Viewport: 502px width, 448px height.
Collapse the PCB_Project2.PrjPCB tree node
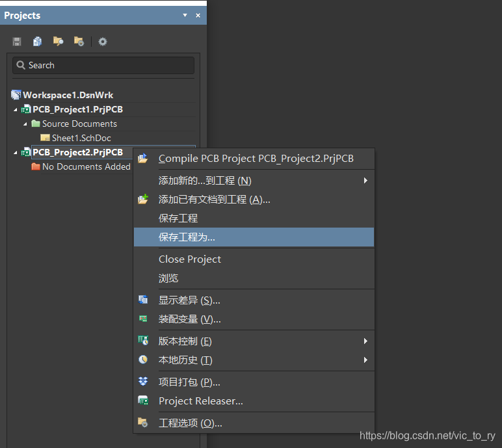pyautogui.click(x=16, y=153)
